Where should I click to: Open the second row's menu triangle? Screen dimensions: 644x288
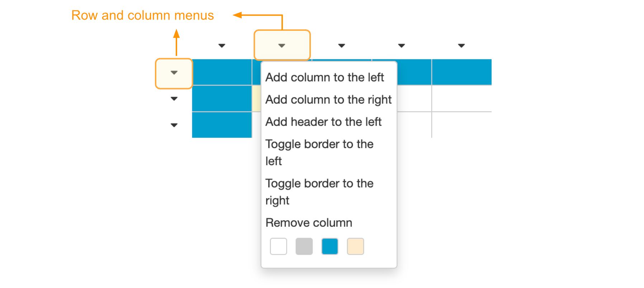(174, 98)
